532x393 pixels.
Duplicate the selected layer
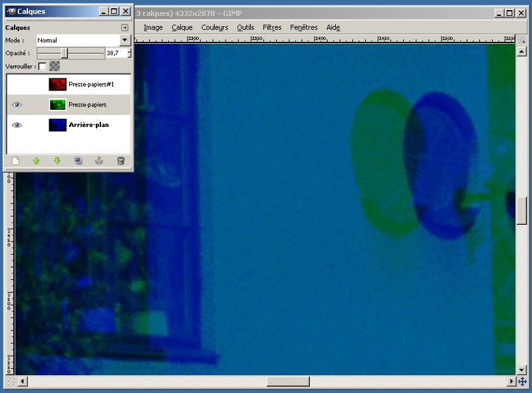pyautogui.click(x=78, y=161)
